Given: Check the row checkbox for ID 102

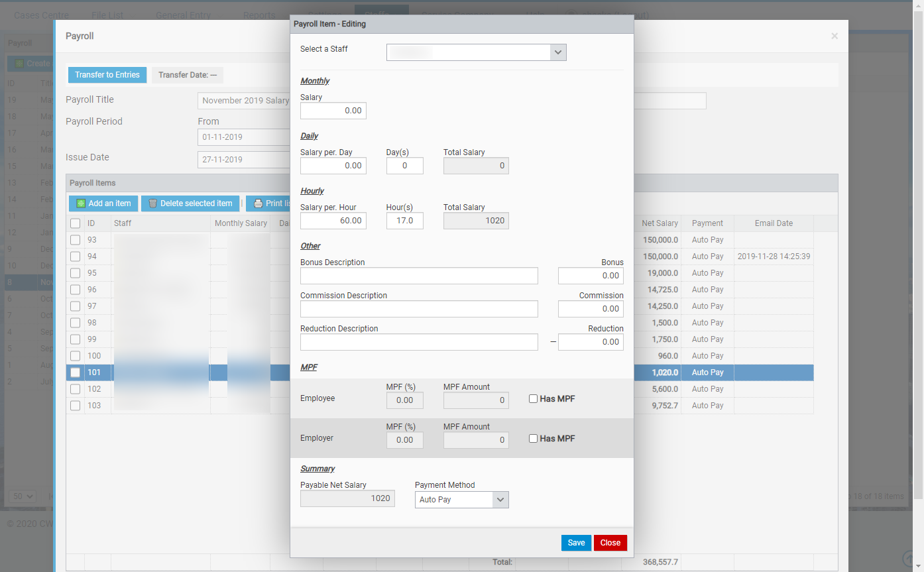Looking at the screenshot, I should [x=76, y=389].
